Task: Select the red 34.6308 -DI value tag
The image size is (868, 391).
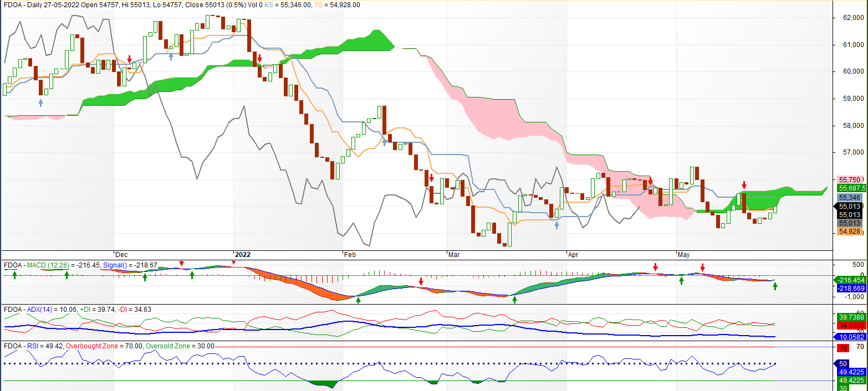Action: 850,325
